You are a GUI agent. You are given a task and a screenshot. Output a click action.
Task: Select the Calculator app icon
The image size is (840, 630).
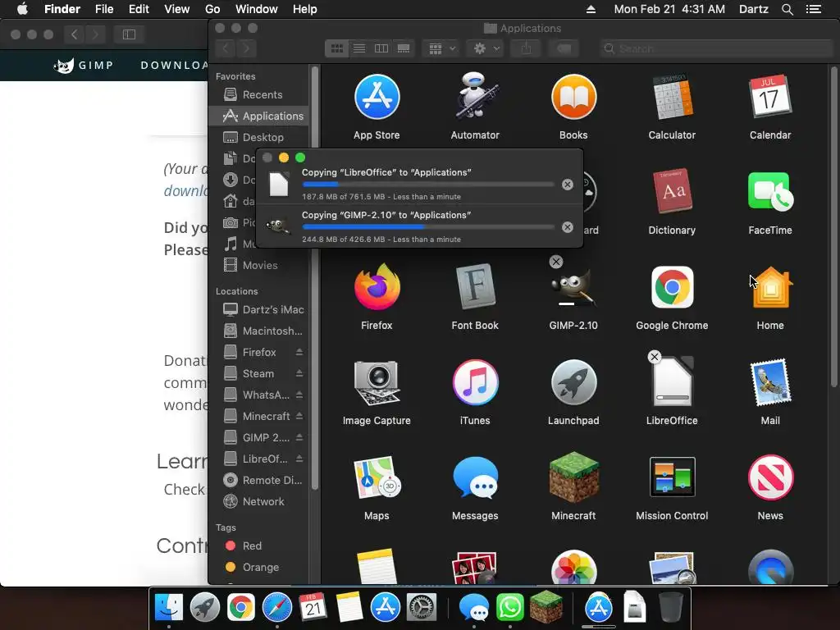tap(672, 97)
